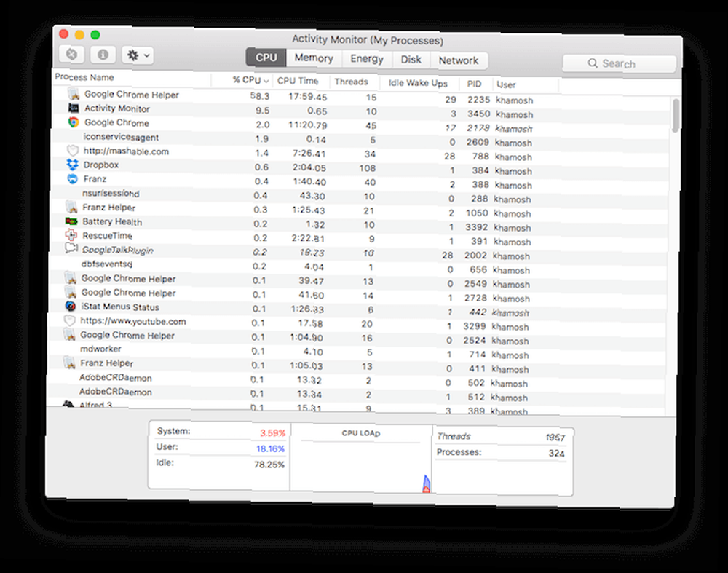728x573 pixels.
Task: Click Google Chrome Helper icon with PID 2728
Action: (70, 292)
